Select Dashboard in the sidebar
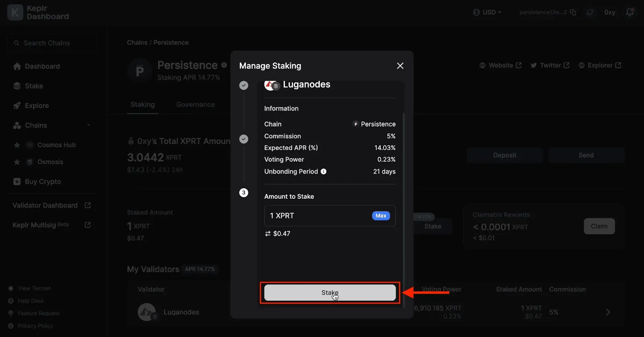644x337 pixels. [x=42, y=66]
